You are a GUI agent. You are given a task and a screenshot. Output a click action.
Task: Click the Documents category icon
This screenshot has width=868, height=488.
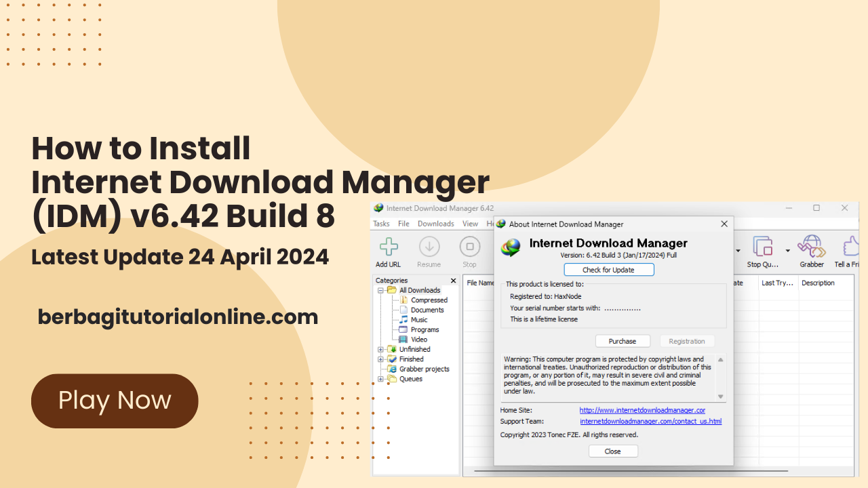click(x=403, y=310)
